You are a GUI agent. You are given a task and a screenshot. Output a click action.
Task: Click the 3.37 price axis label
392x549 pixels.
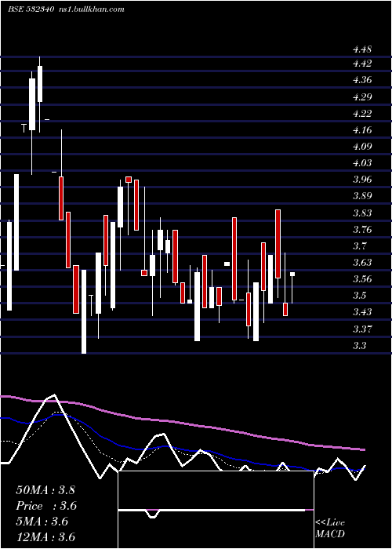362,329
